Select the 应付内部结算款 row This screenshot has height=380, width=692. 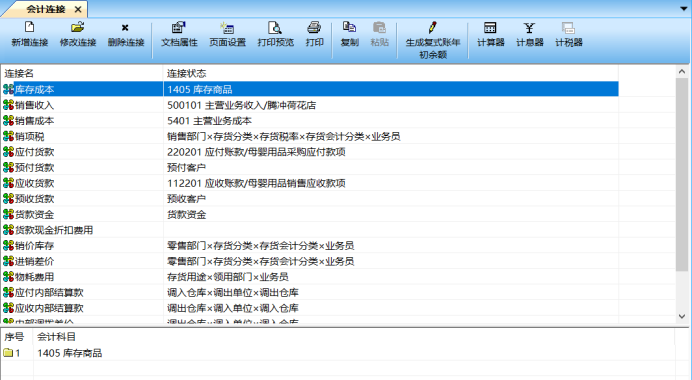click(310, 293)
